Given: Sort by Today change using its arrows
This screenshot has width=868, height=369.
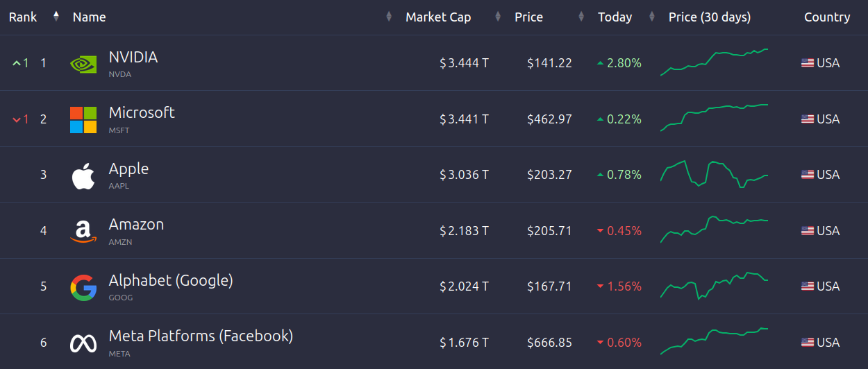Looking at the screenshot, I should coord(651,17).
